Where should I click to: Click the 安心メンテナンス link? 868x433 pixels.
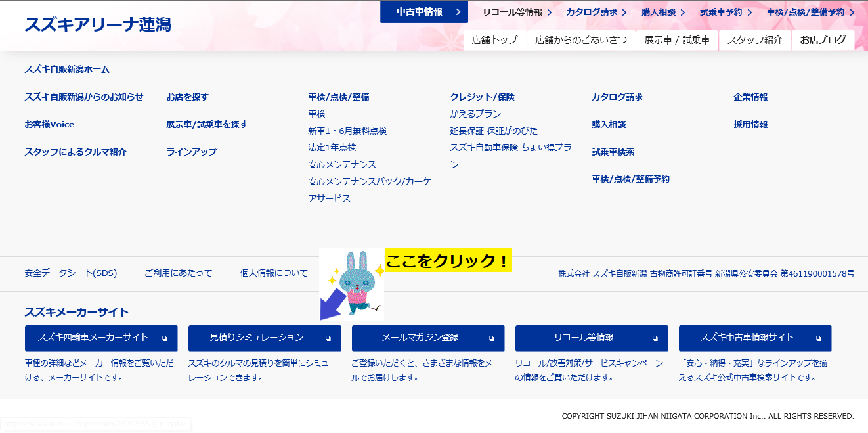pos(343,164)
